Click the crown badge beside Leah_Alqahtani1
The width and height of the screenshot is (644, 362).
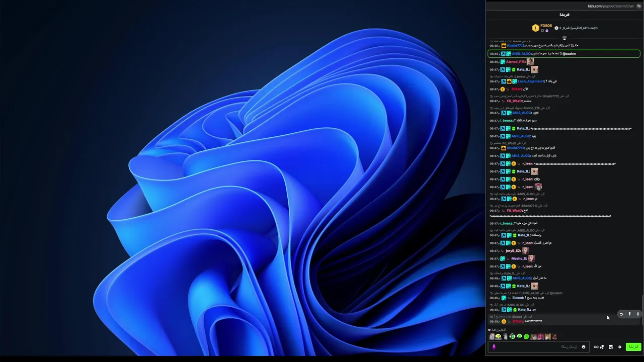[509, 81]
